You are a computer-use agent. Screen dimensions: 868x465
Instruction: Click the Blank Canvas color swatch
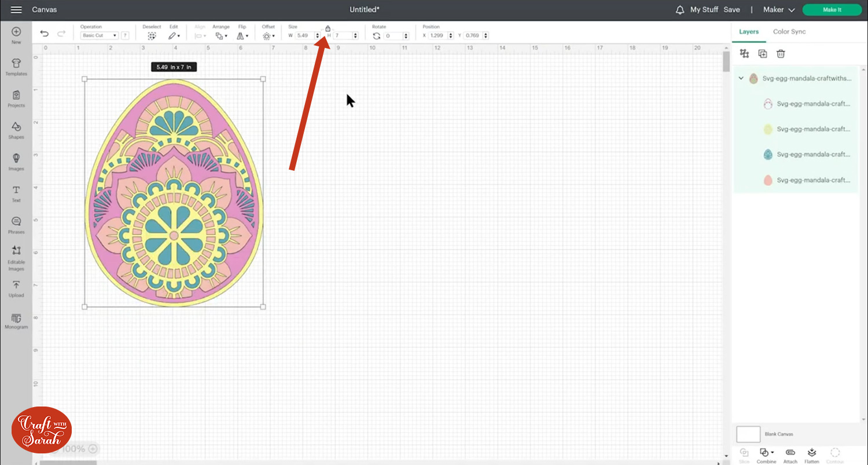[x=748, y=434]
